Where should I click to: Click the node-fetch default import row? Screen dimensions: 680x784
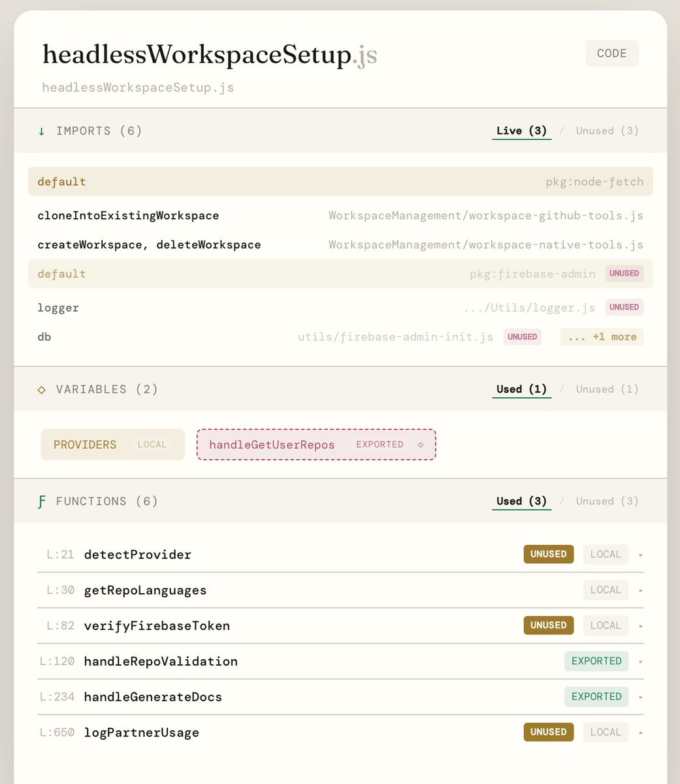coord(340,182)
